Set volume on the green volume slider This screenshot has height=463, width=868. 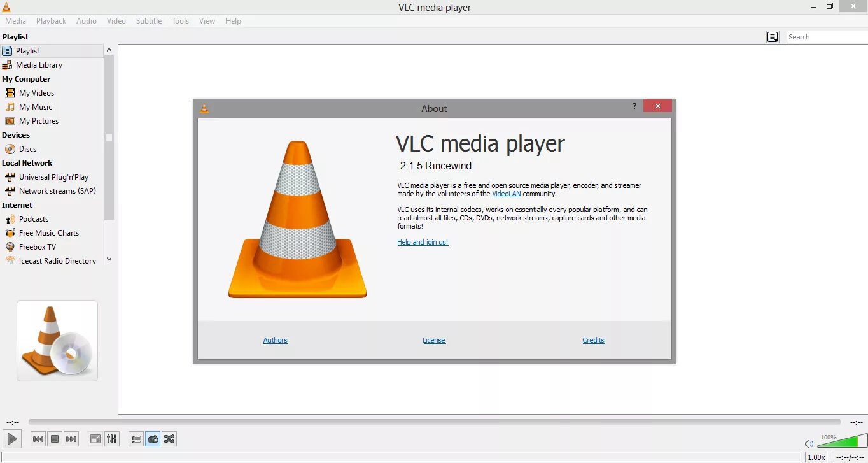842,441
